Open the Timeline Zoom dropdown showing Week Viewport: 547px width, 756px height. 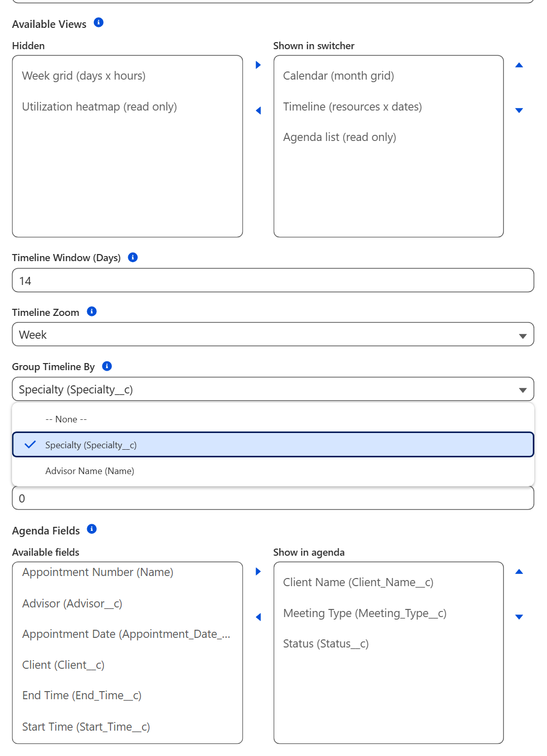273,335
